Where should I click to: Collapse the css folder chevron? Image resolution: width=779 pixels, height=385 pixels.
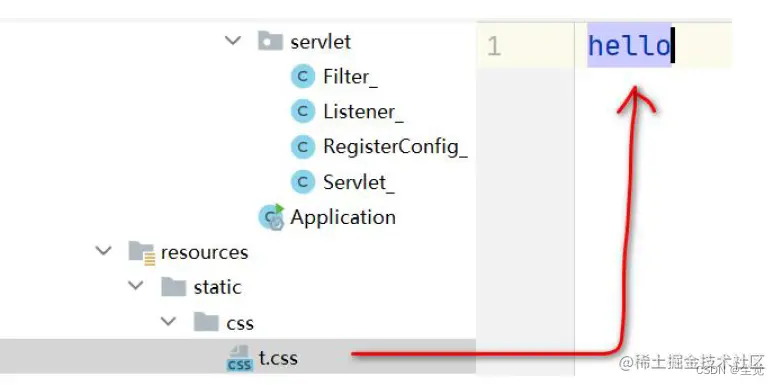tap(168, 321)
